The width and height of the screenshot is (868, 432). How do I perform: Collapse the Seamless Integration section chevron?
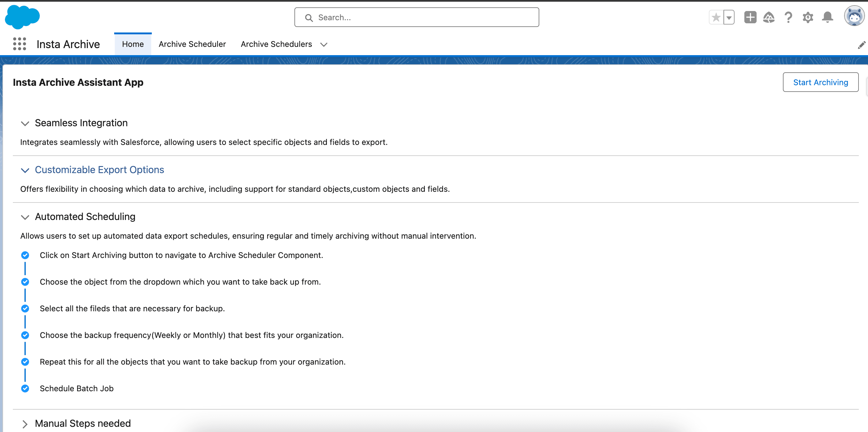click(25, 123)
